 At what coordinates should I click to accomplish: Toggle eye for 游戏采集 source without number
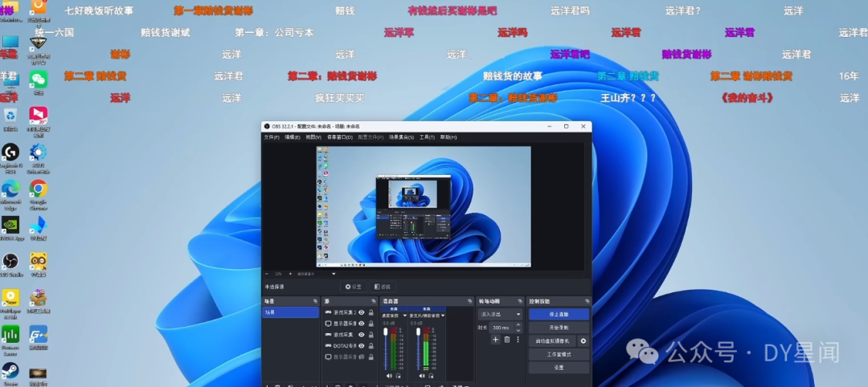click(x=362, y=335)
